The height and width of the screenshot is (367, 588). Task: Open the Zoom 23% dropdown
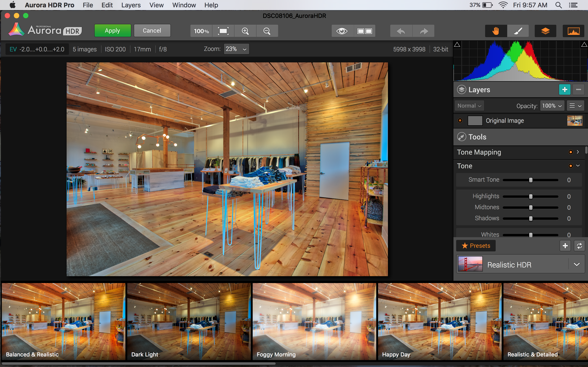[236, 49]
